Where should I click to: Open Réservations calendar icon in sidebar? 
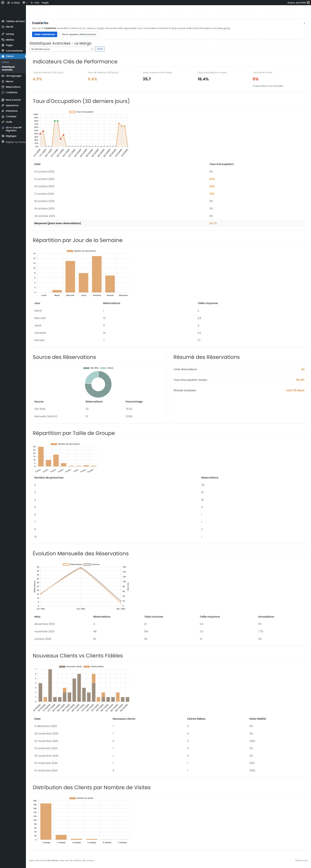(3, 87)
